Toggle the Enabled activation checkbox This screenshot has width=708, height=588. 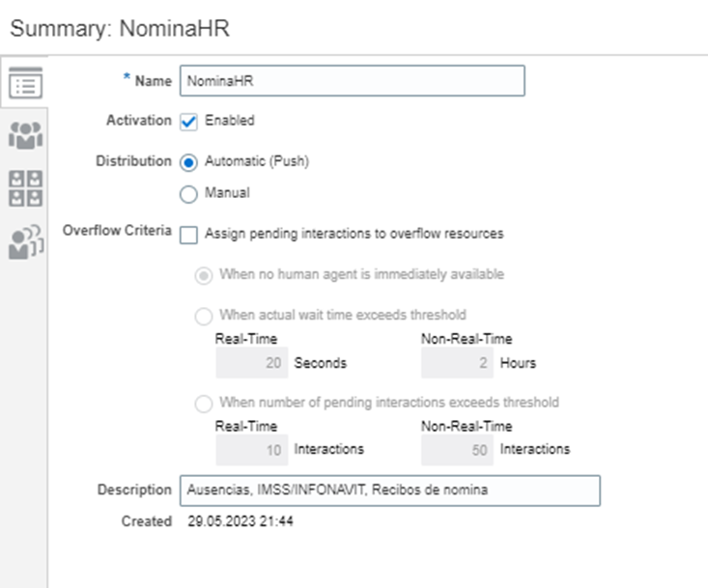188,122
